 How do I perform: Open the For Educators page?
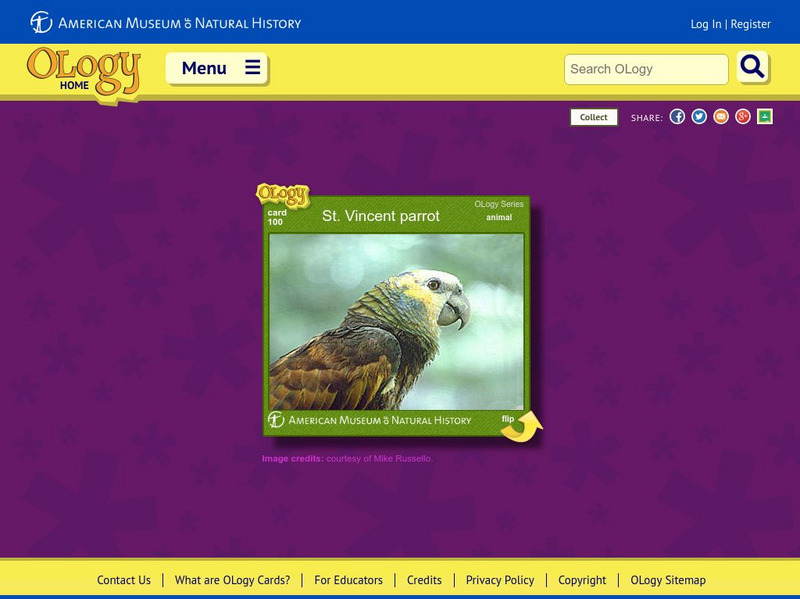(350, 580)
